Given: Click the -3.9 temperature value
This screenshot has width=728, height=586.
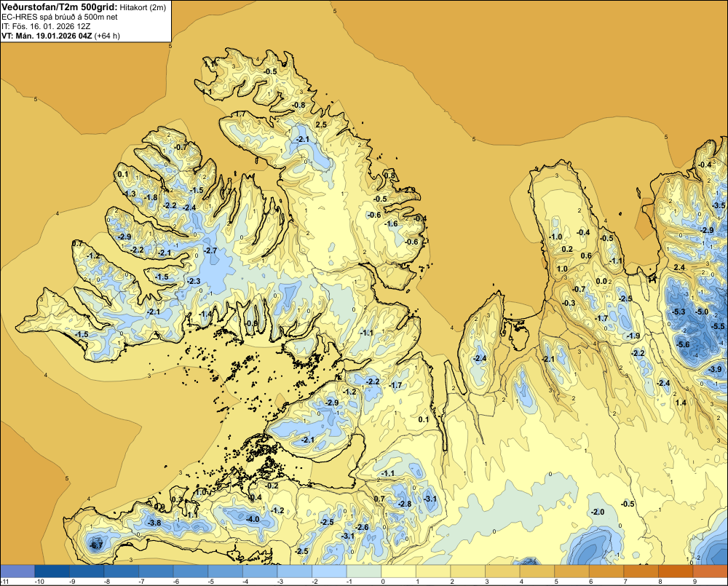Looking at the screenshot, I should [716, 369].
